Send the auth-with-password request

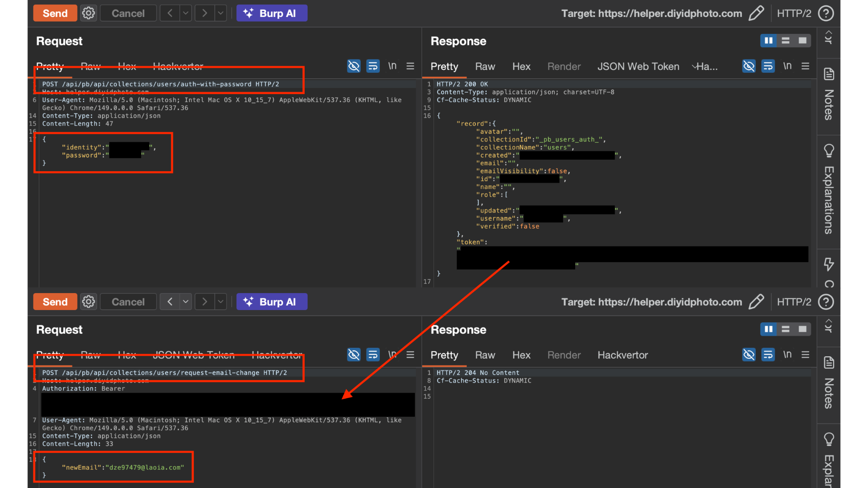coord(55,13)
